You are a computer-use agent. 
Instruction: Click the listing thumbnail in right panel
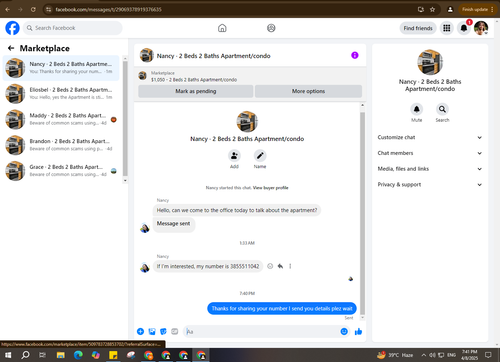[x=430, y=62]
